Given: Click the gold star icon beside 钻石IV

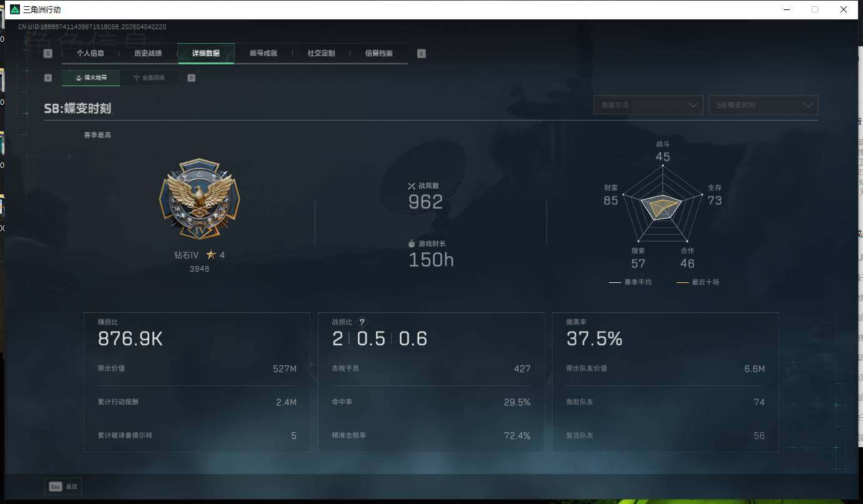Looking at the screenshot, I should click(211, 255).
